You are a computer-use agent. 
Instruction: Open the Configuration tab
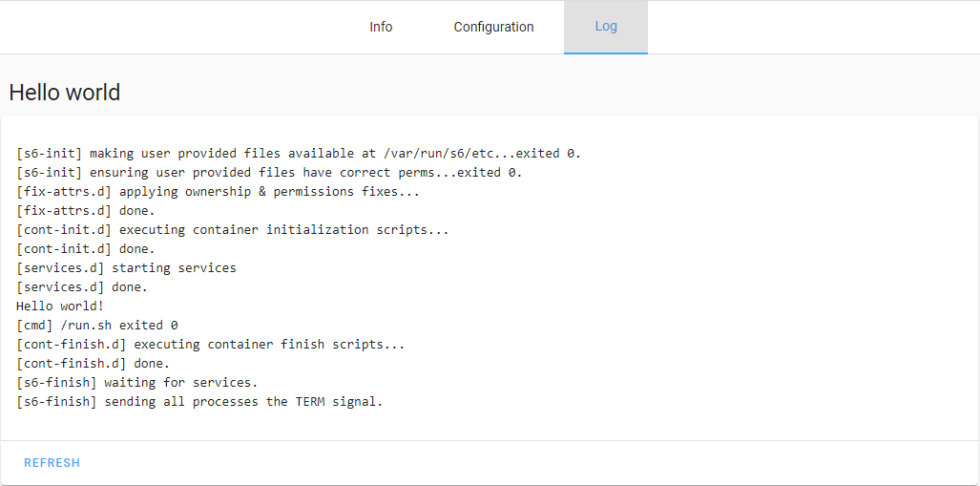pos(493,27)
